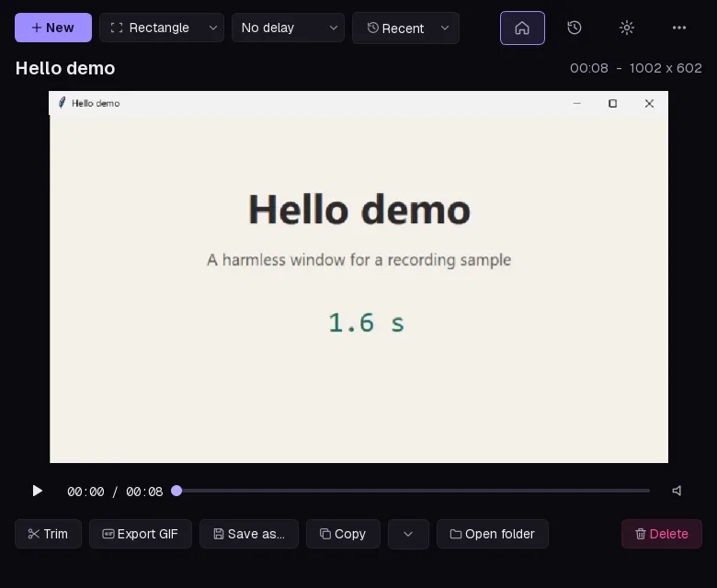Click the 00:08 - 1002 x 602 info text
The width and height of the screenshot is (717, 588).
pos(635,68)
